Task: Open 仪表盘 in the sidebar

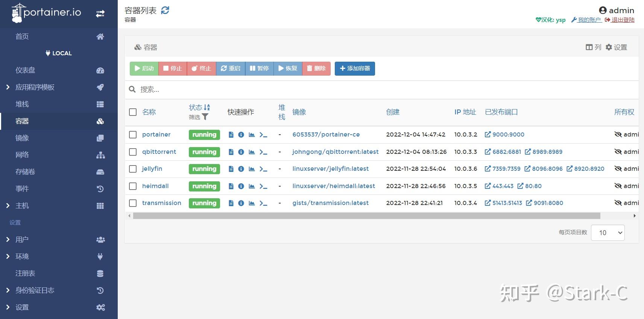Action: point(59,70)
